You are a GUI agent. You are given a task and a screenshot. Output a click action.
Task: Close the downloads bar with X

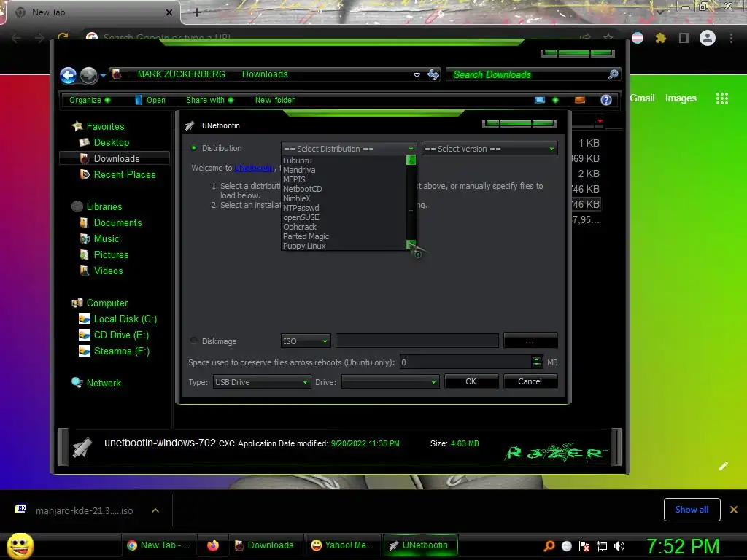tap(734, 510)
